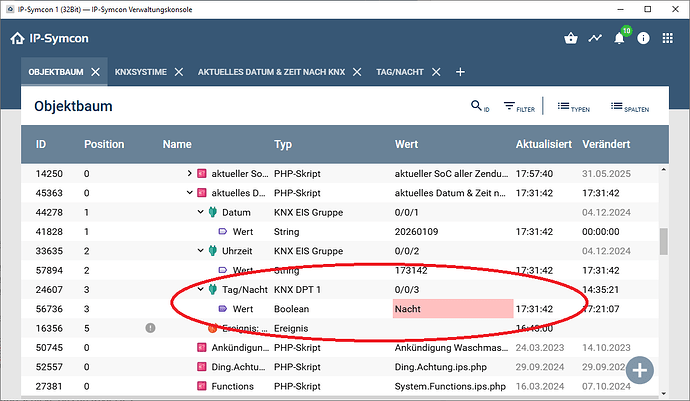
Task: Click the Typen list button
Action: click(573, 106)
